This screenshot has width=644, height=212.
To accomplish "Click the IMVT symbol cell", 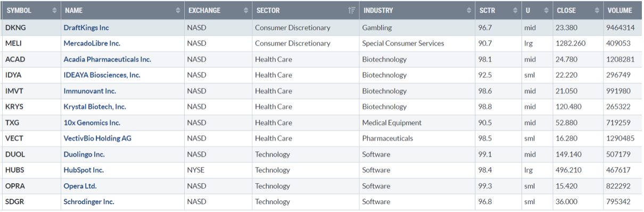I will click(31, 91).
